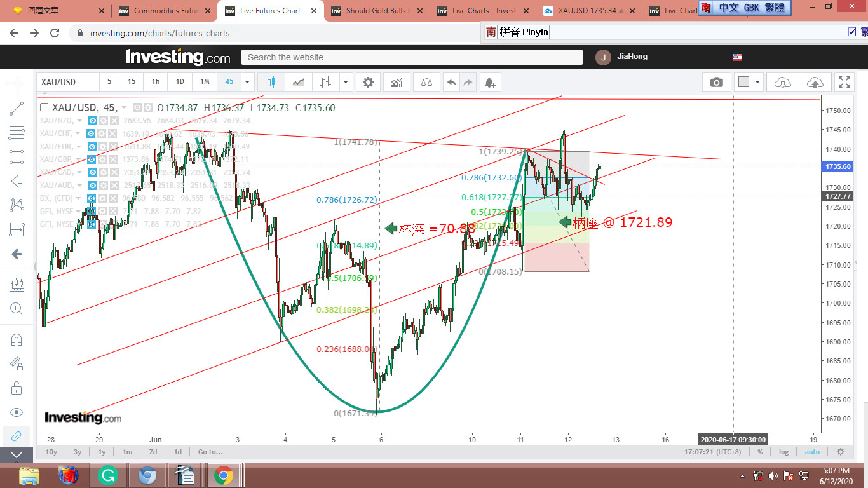Viewport: 868px width, 488px height.
Task: Remove the XAU/NZD comparison series
Action: click(x=114, y=121)
